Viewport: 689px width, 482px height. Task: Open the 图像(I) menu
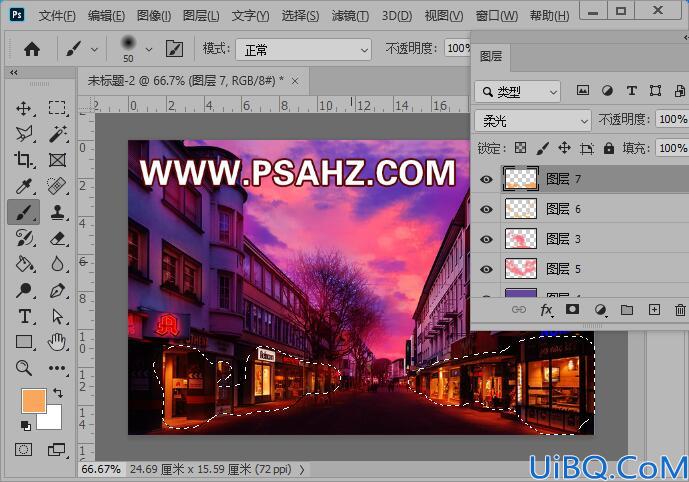click(x=154, y=16)
